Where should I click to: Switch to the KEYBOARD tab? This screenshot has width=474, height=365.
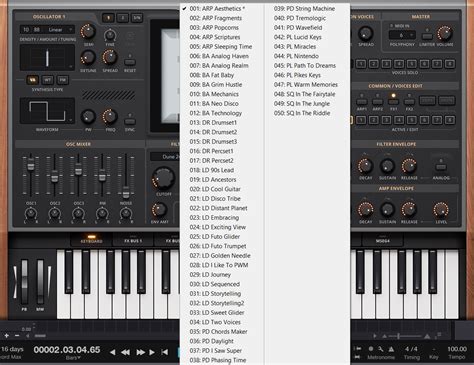point(91,240)
